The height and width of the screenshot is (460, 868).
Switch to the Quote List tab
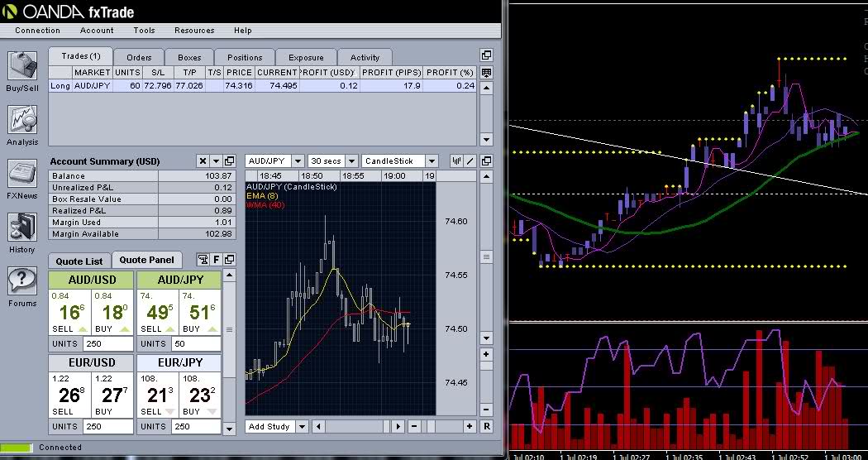79,261
